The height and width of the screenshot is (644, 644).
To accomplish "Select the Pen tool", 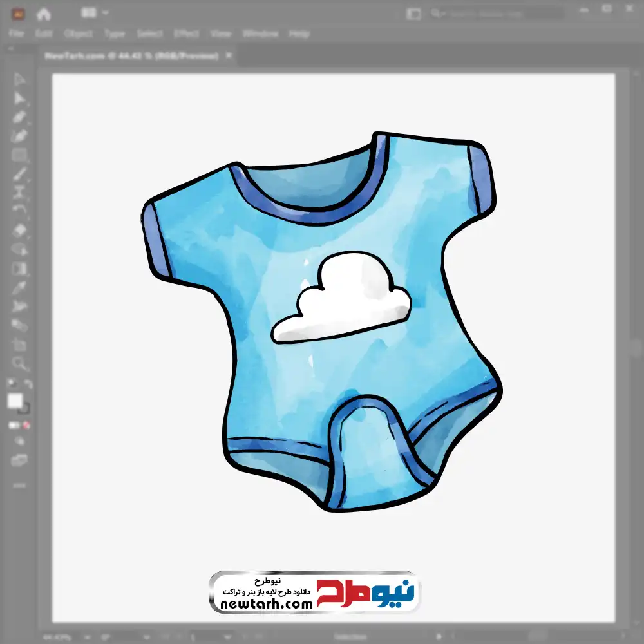I will click(x=19, y=117).
